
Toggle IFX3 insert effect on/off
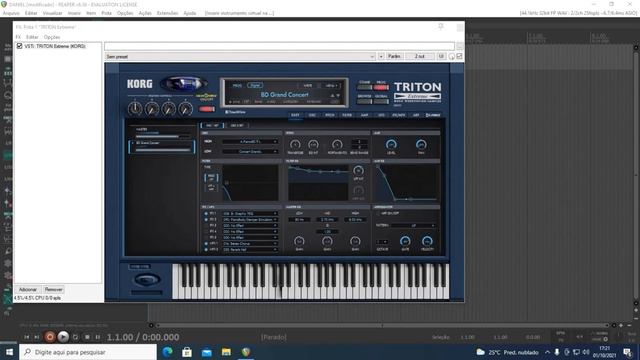(206, 225)
